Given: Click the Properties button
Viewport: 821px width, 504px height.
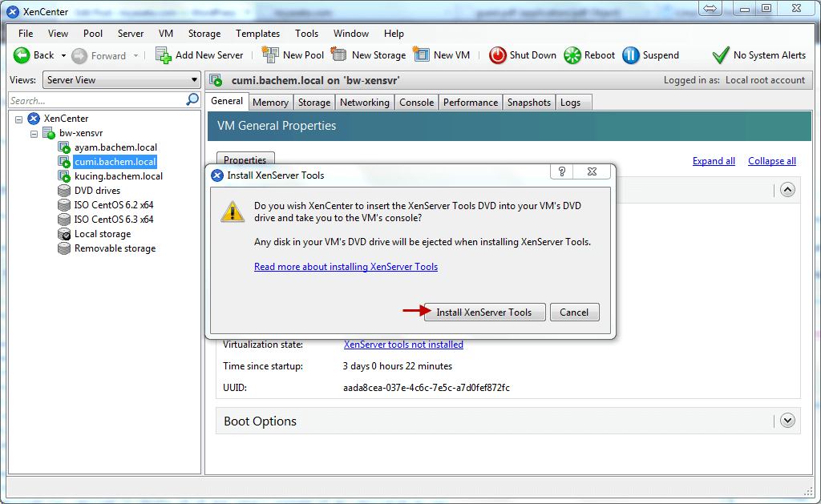Looking at the screenshot, I should tap(245, 159).
